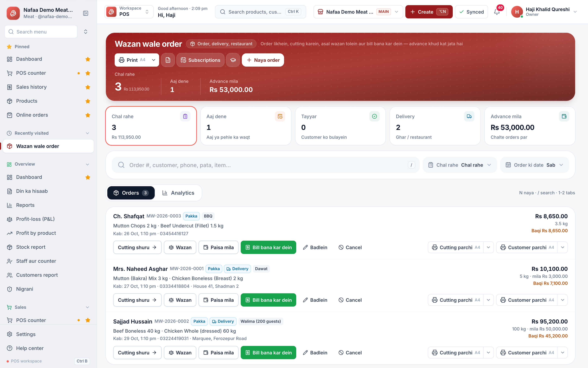
Task: Open the Nafaa Demo Meat branch dropdown
Action: 358,12
